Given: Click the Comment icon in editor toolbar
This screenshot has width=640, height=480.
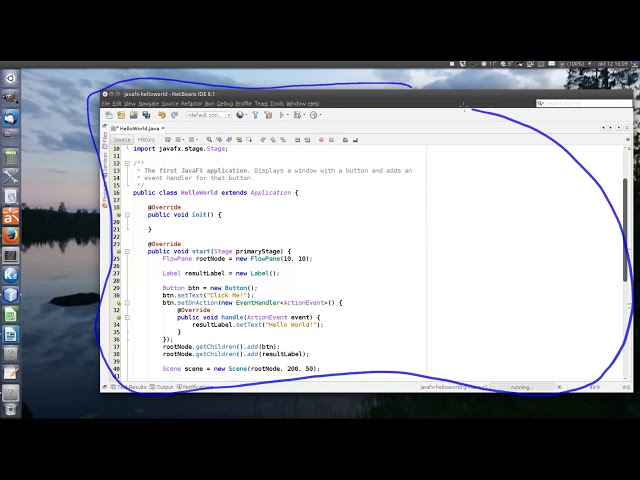Looking at the screenshot, I should coord(345,140).
